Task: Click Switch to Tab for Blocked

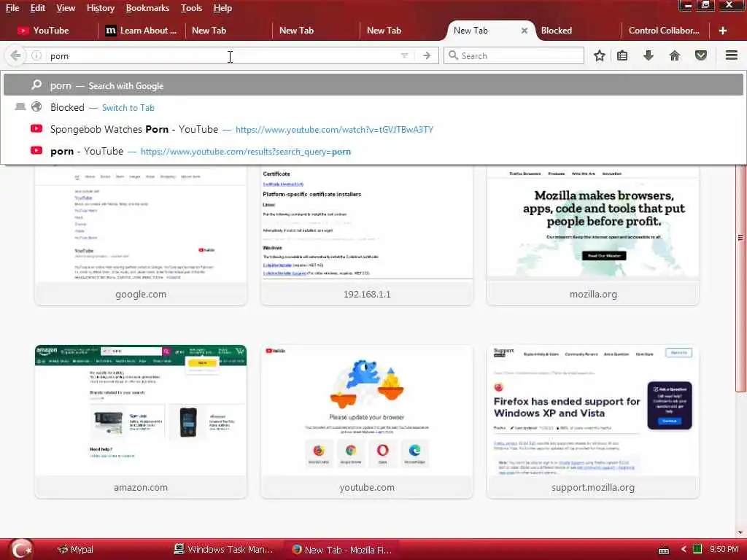Action: click(128, 108)
